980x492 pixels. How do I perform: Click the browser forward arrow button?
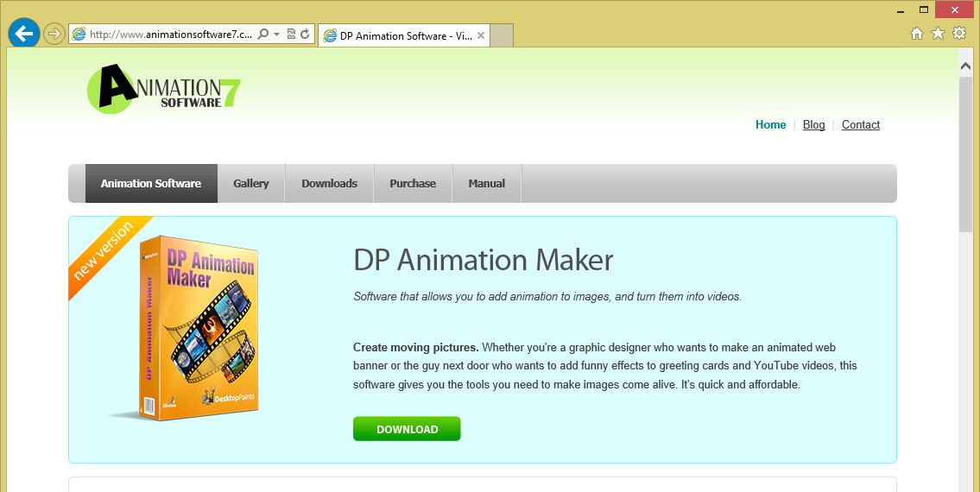click(54, 34)
